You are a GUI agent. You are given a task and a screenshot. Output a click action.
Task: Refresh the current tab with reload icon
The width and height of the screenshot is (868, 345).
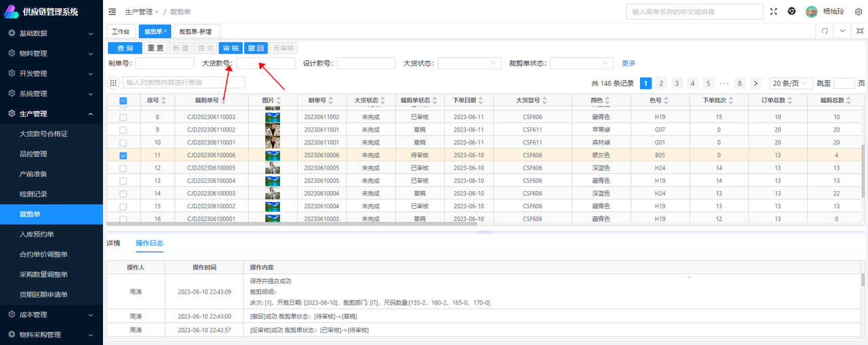pyautogui.click(x=825, y=31)
